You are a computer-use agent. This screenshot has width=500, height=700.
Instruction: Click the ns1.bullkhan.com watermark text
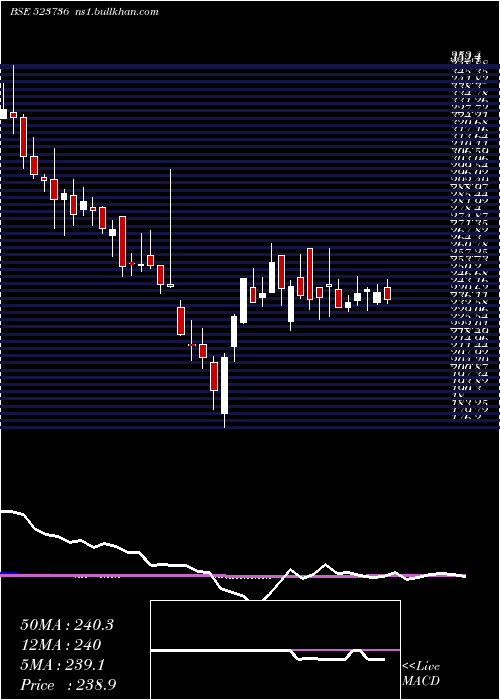116,12
